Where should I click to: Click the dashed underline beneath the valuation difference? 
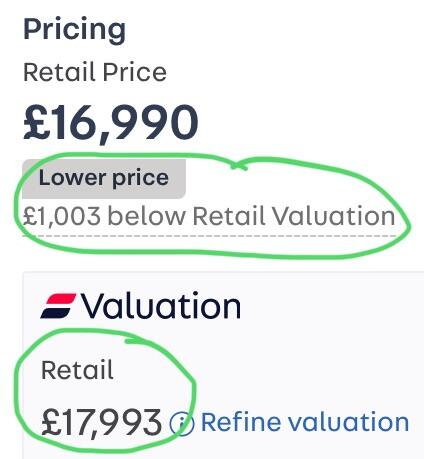209,236
